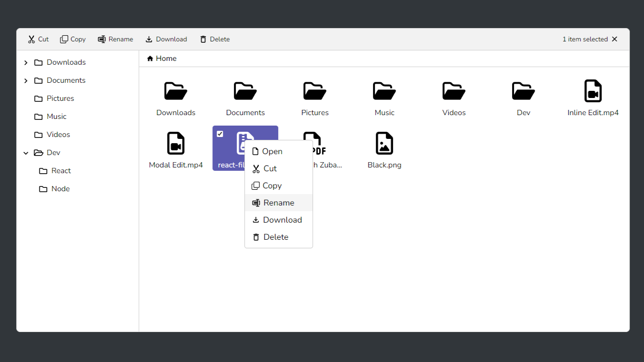Open the Documents folder icon in grid
644x362 pixels.
click(x=245, y=91)
